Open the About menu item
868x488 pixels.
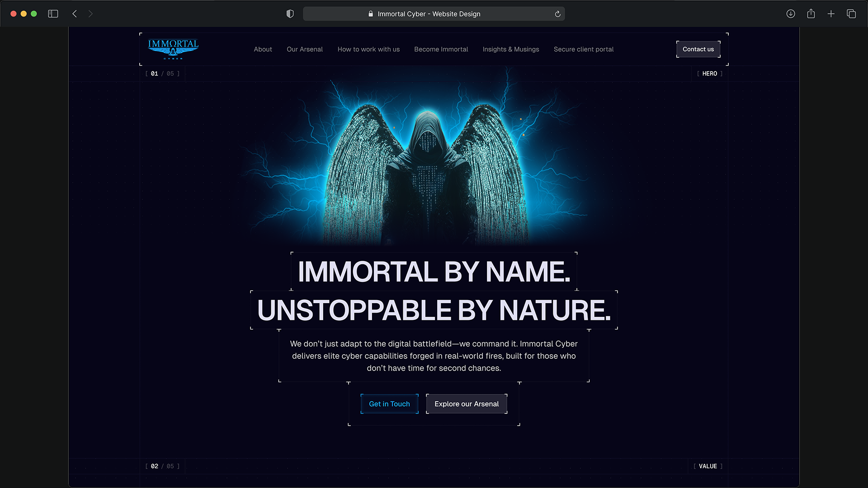[263, 49]
